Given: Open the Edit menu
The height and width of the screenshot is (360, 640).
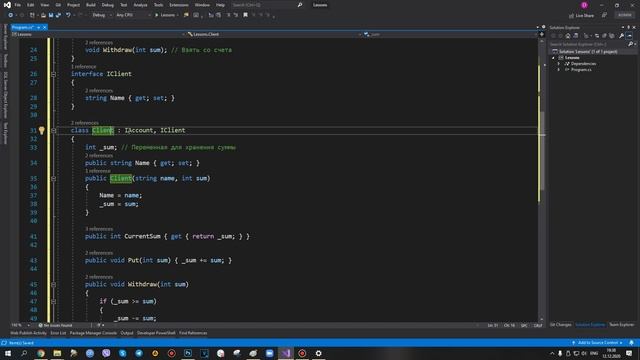Looking at the screenshot, I should click(x=31, y=5).
